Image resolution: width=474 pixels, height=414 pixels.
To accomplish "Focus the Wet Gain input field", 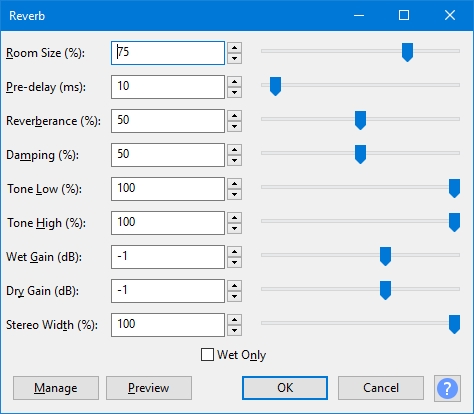I will coord(168,257).
